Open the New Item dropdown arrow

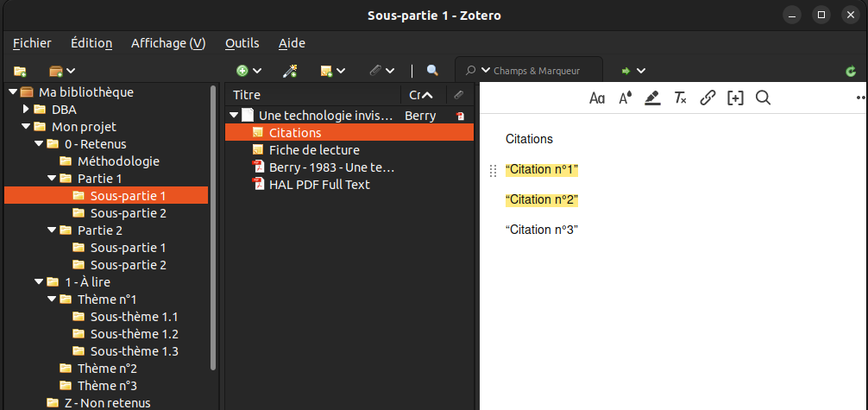click(x=257, y=71)
